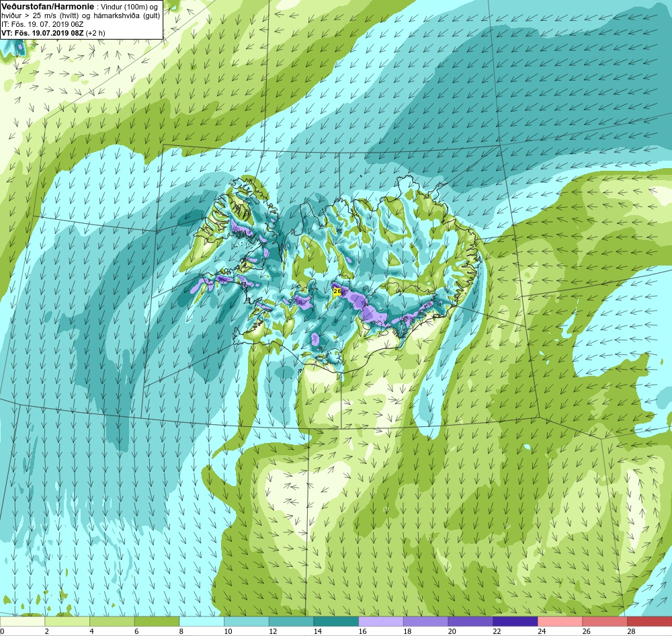Click the scale label 16

[363, 631]
